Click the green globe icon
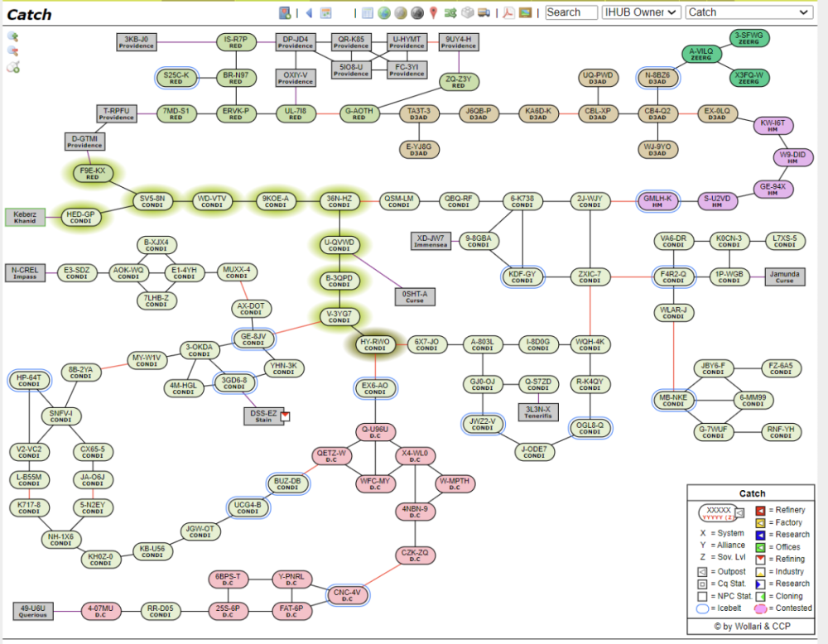828x644 pixels. 383,12
